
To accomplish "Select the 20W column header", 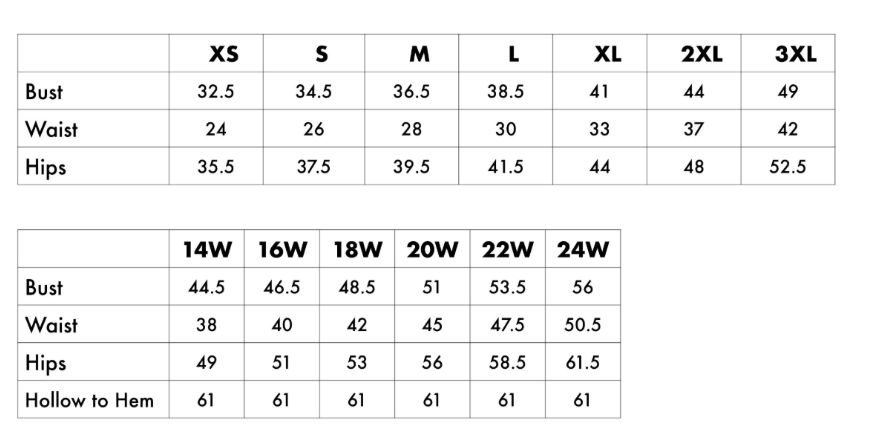I will [432, 249].
